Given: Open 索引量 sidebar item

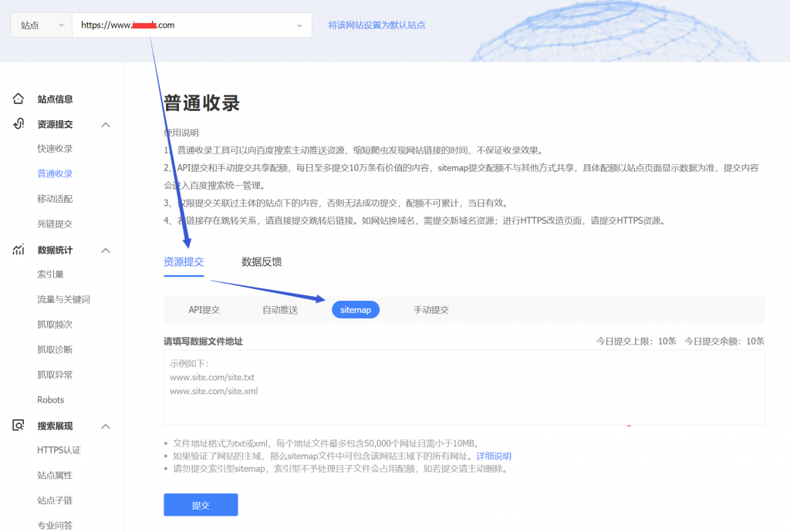Looking at the screenshot, I should pos(50,274).
